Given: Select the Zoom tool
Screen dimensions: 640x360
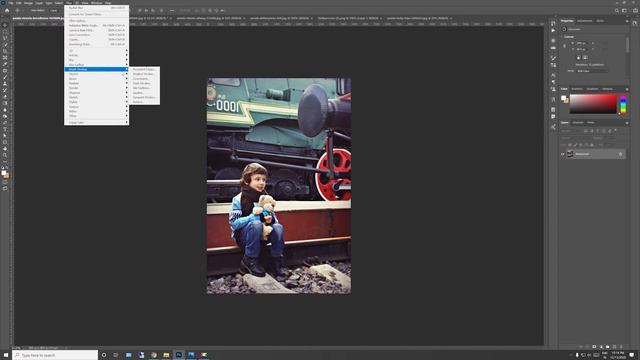Looking at the screenshot, I should click(x=5, y=156).
